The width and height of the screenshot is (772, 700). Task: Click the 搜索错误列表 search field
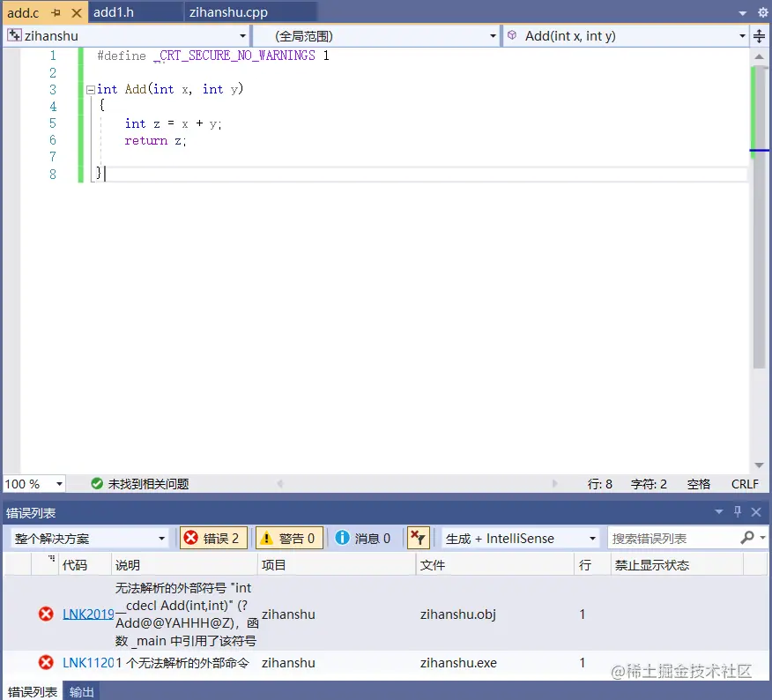tap(672, 539)
